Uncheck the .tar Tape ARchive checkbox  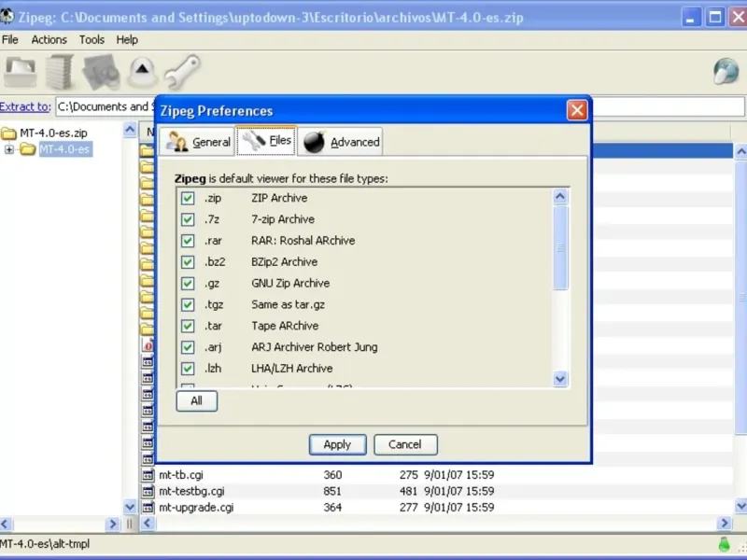coord(188,326)
